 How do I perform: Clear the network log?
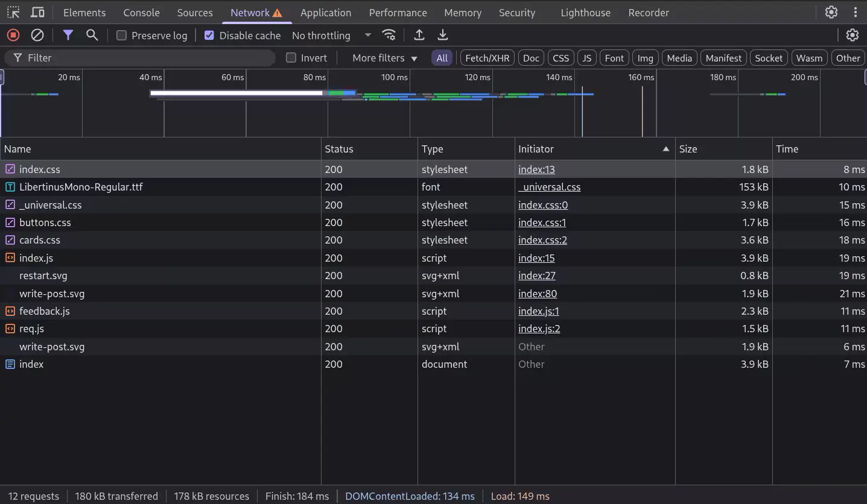coord(37,35)
